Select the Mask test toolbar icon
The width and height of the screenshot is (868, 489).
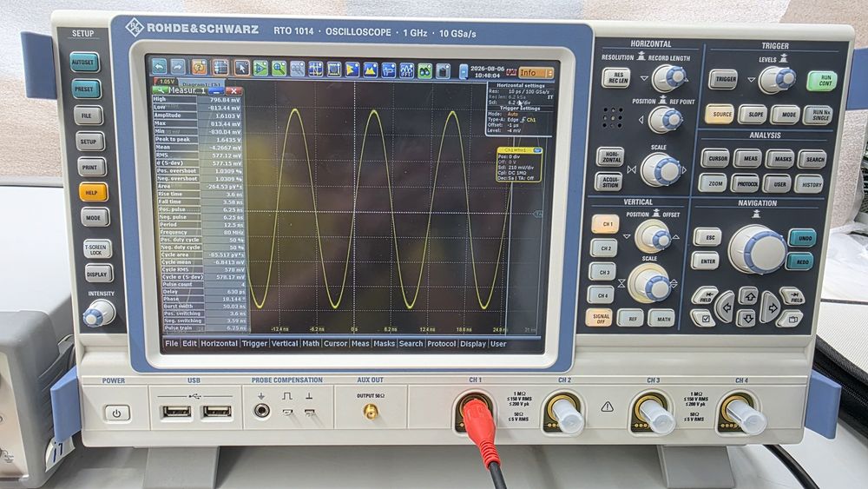coord(334,69)
